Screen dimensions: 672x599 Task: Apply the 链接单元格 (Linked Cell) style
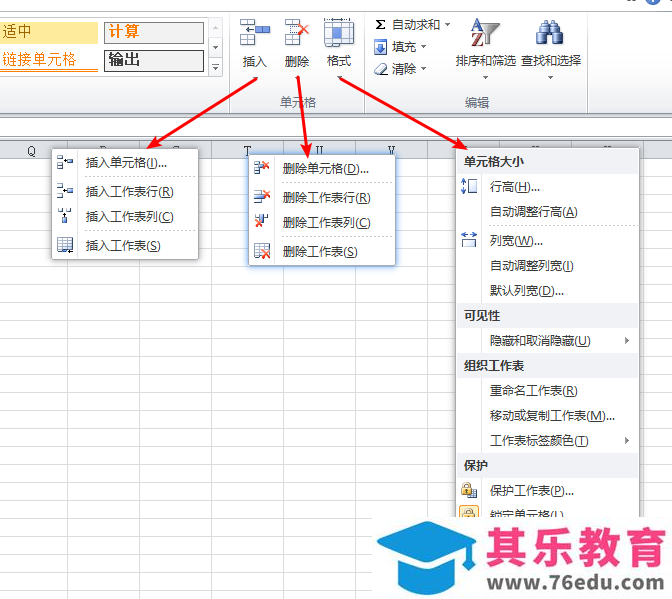pos(49,60)
